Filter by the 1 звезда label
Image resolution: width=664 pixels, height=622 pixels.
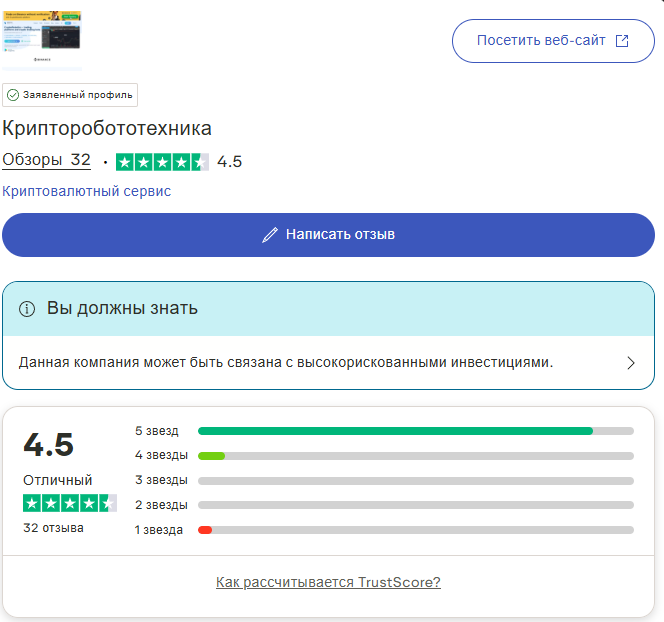[x=159, y=530]
